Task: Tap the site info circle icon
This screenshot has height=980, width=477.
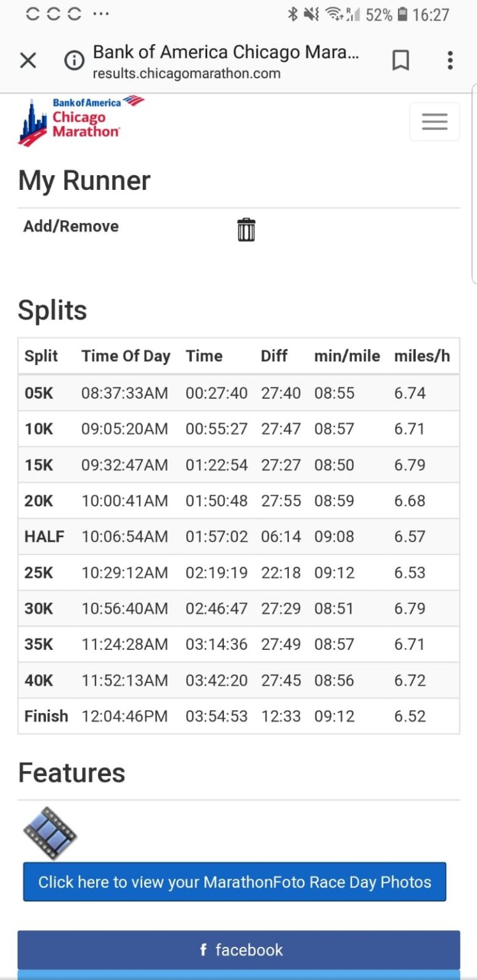Action: (75, 61)
